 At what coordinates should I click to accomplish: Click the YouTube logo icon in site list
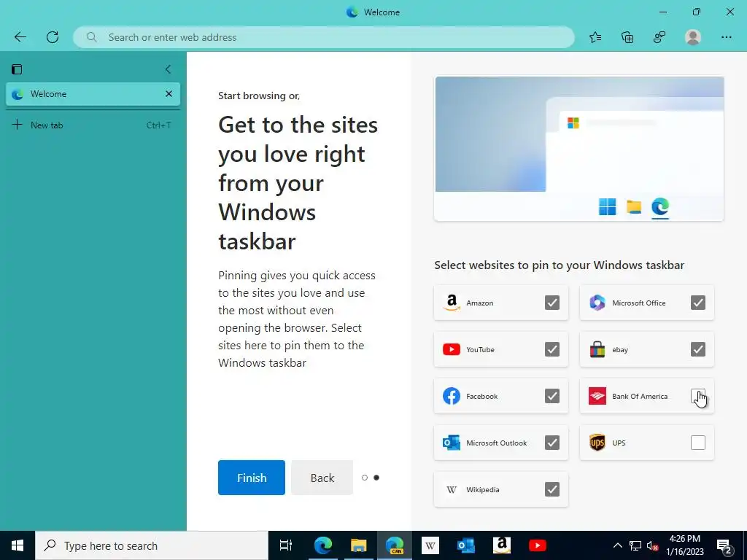click(x=452, y=349)
